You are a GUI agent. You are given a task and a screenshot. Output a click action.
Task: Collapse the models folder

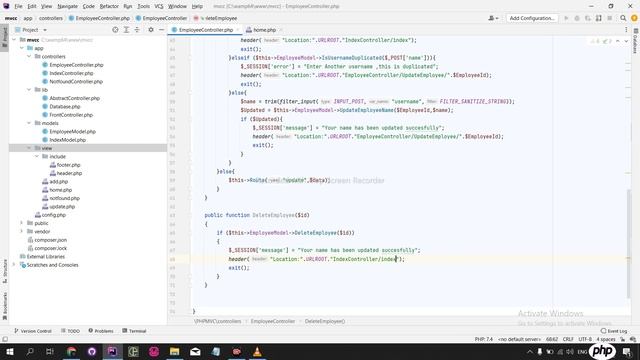point(29,123)
